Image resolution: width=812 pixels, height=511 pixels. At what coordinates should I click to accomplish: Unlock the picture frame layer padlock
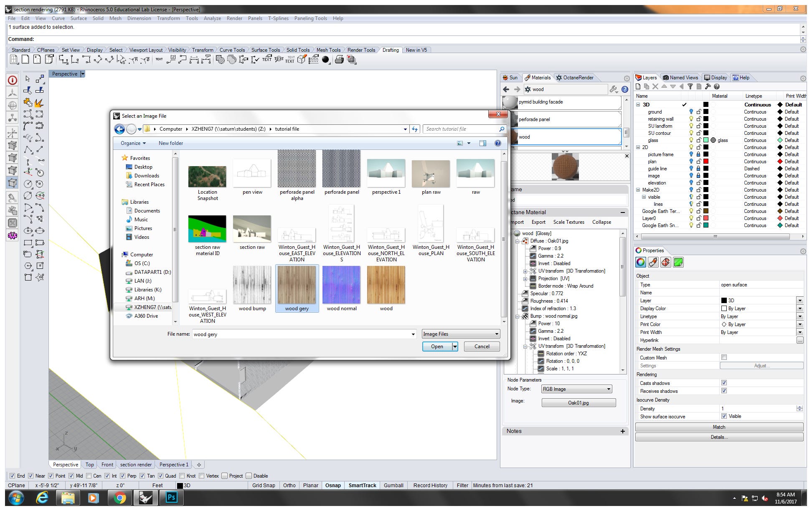tap(698, 154)
